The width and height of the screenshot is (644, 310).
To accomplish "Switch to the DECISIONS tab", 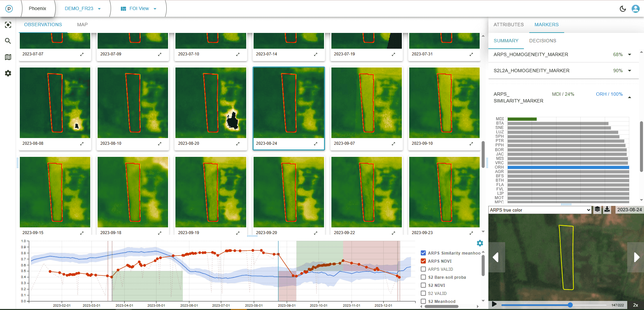I will [542, 41].
